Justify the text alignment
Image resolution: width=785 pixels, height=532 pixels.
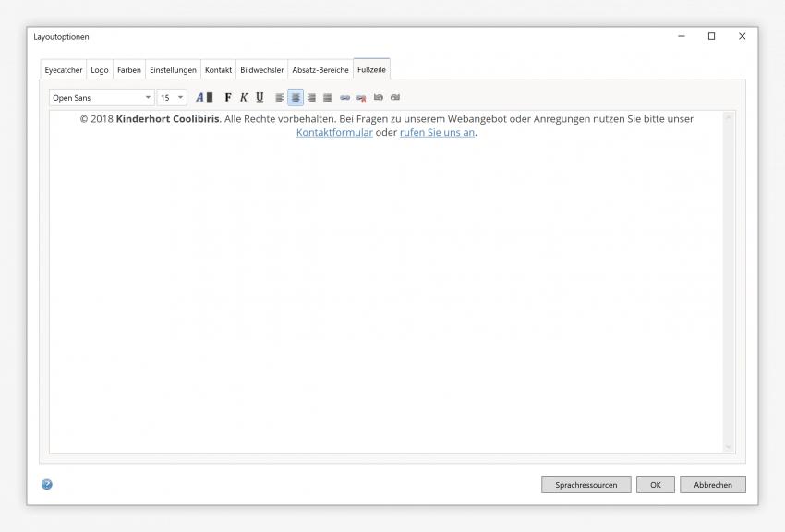tap(327, 97)
